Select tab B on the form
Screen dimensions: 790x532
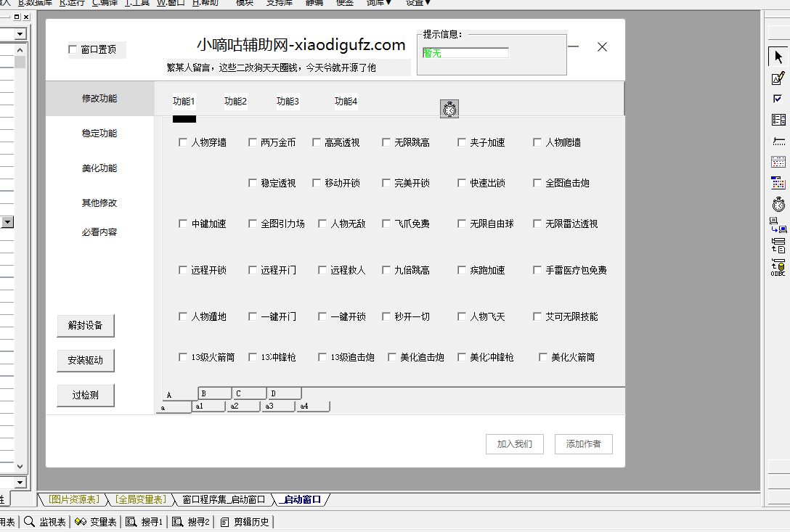pos(216,393)
